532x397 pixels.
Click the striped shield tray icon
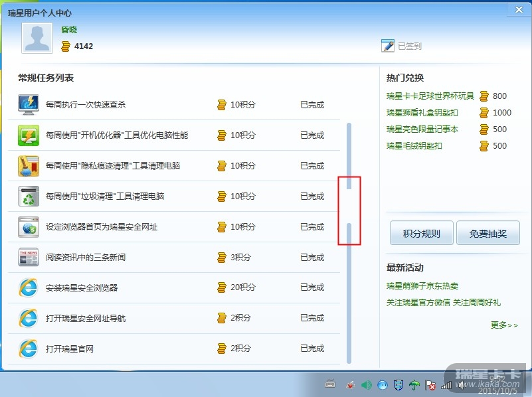(x=399, y=385)
